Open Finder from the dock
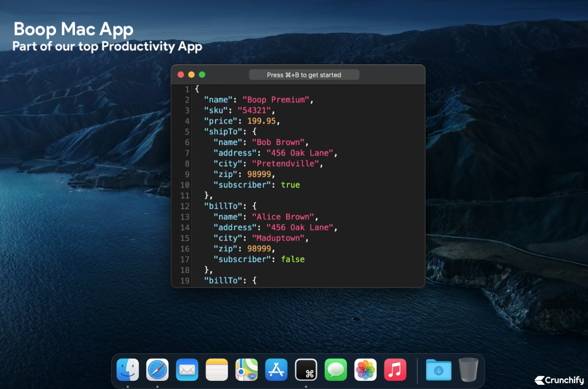This screenshot has width=588, height=389. click(x=128, y=369)
